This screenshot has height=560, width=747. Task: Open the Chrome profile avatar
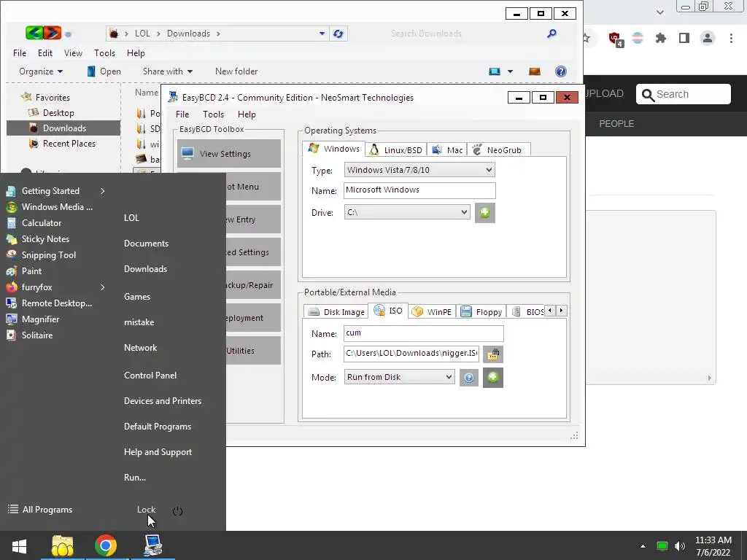[708, 38]
